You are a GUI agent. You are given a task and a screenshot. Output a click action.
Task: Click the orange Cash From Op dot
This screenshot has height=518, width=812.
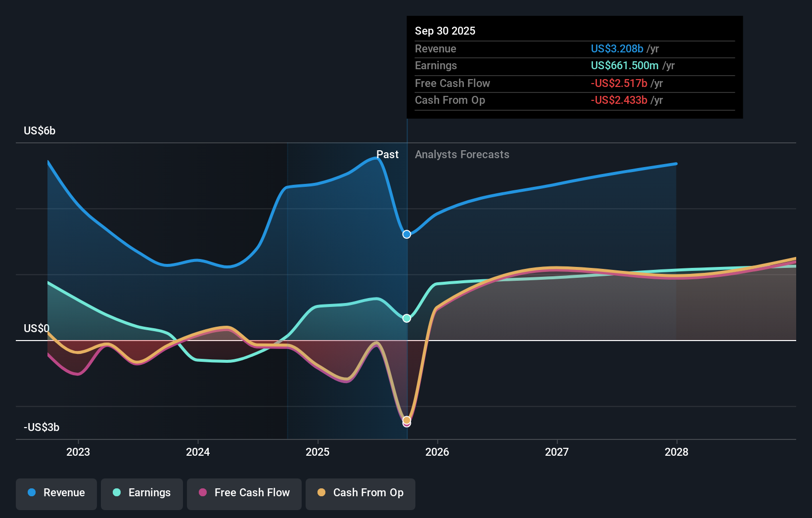(x=321, y=493)
